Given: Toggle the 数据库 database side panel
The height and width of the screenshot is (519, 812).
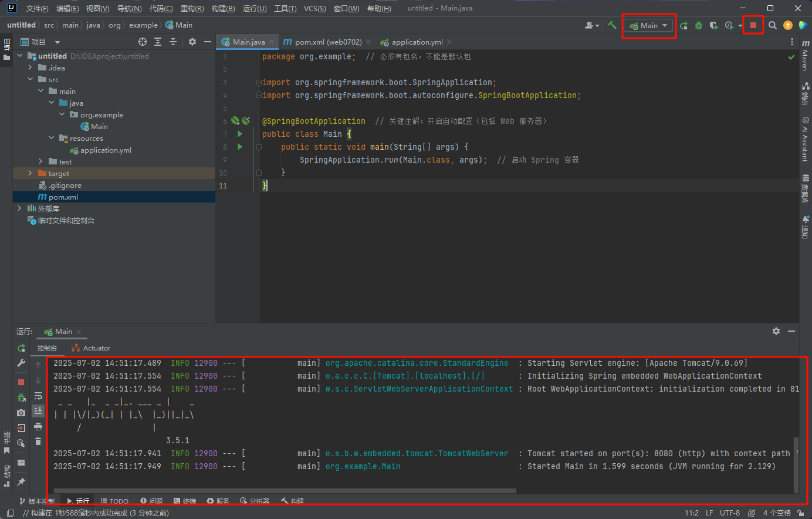Looking at the screenshot, I should point(806,189).
